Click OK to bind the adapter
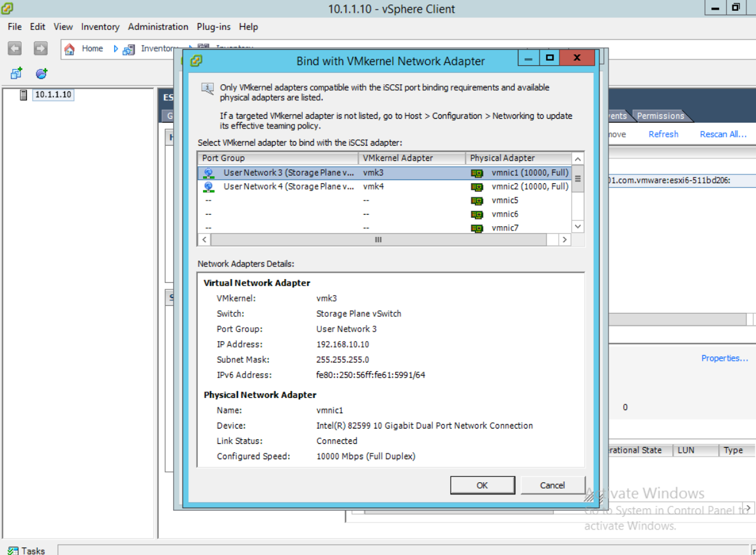This screenshot has height=555, width=756. pos(483,485)
